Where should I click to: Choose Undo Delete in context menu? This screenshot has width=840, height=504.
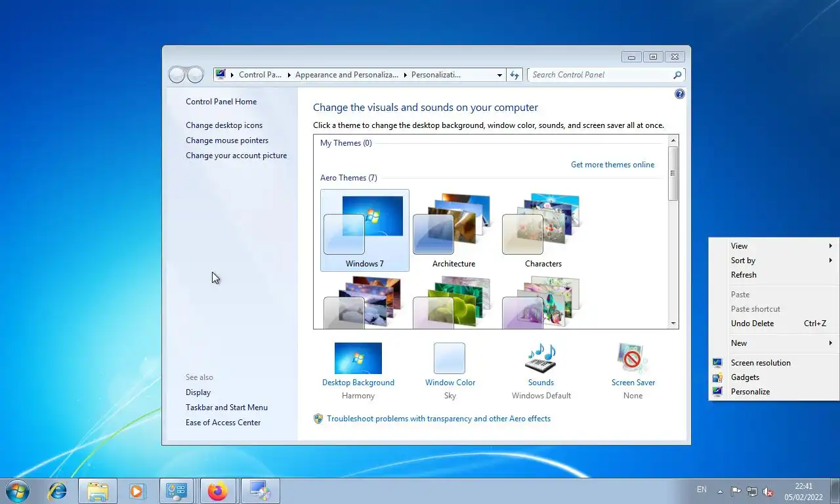774,324
